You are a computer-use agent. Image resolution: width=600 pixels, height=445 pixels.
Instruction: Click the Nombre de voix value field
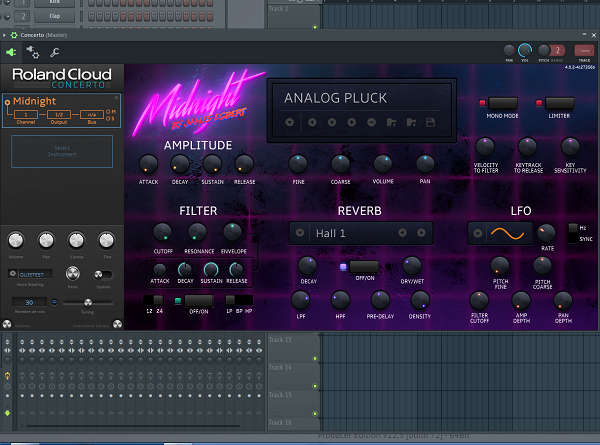[29, 302]
